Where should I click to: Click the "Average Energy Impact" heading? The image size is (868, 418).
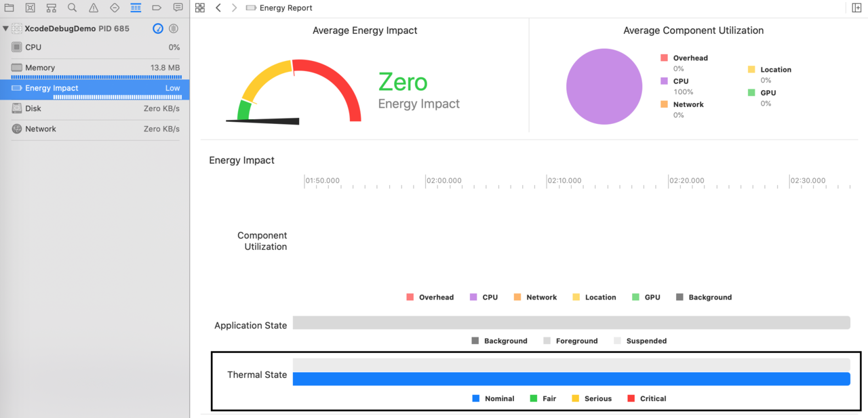(x=365, y=30)
